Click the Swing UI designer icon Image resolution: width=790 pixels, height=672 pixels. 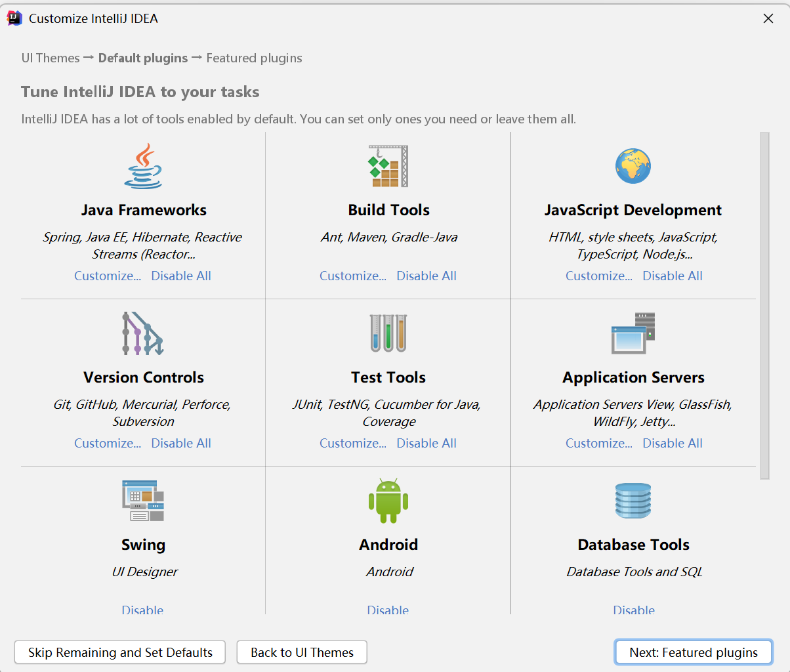tap(143, 501)
